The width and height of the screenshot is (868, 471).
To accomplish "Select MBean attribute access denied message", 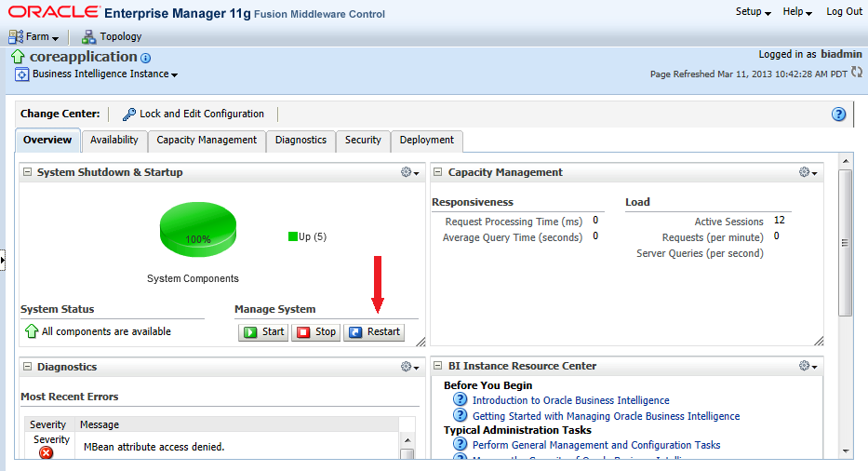I will click(154, 447).
